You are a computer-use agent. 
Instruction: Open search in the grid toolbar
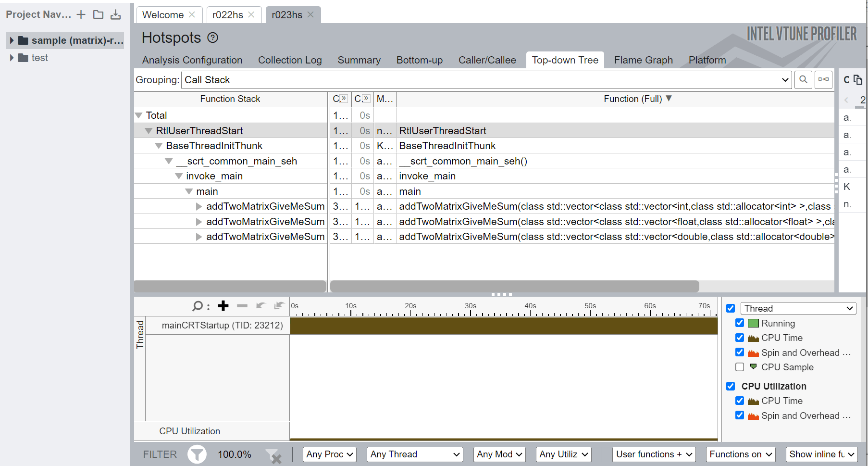pos(803,79)
